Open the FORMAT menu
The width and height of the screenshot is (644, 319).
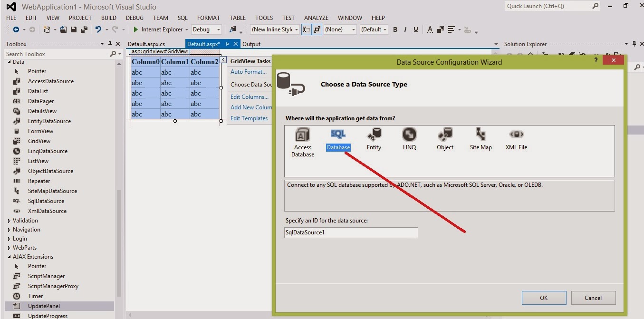click(209, 18)
